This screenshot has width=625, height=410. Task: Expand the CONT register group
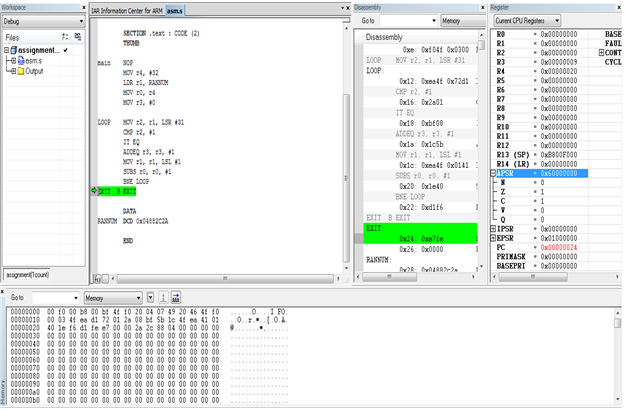(x=601, y=53)
